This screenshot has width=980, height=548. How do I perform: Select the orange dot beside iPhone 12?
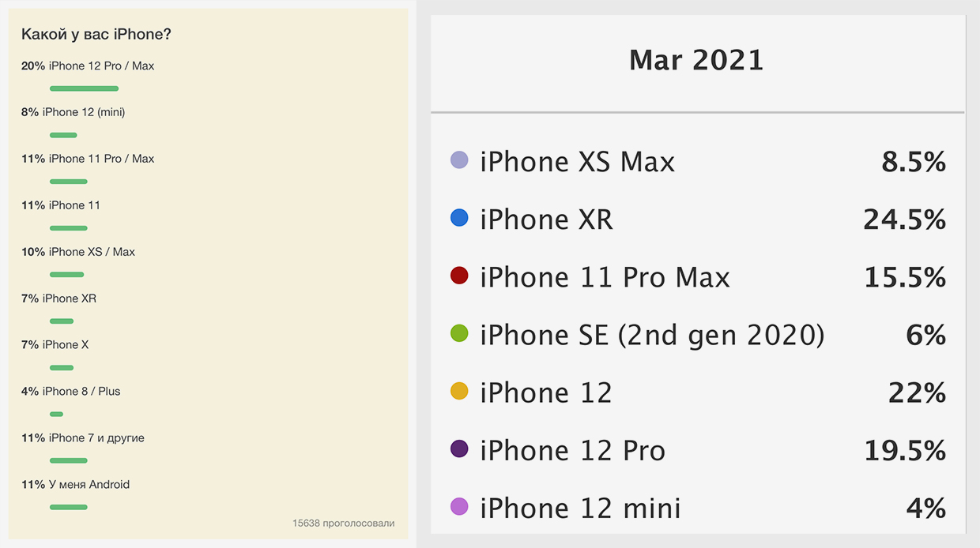pos(459,392)
